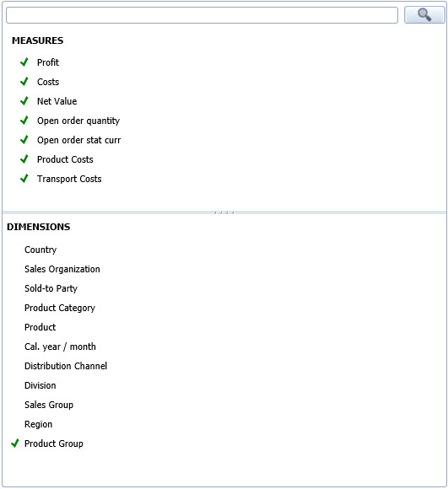Viewport: 448px width, 489px height.
Task: Uncheck the Product Group dimension checkmark
Action: click(x=15, y=443)
